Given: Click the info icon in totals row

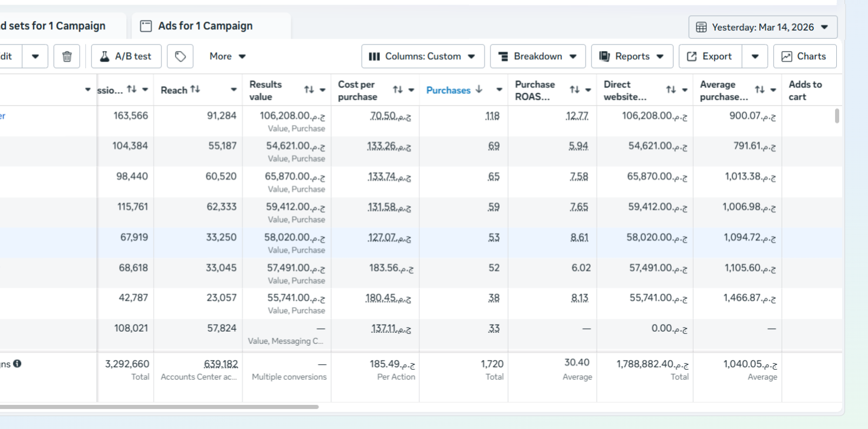Looking at the screenshot, I should click(17, 364).
